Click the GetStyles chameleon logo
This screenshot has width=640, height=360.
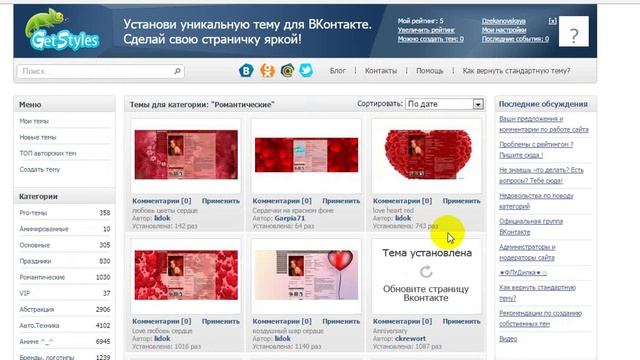(x=62, y=30)
